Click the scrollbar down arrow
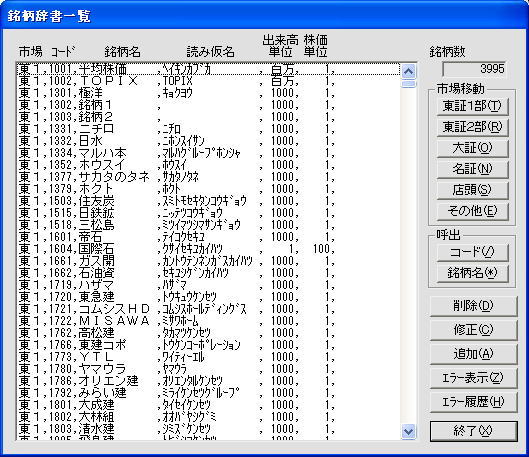529x457 pixels. coord(409,431)
